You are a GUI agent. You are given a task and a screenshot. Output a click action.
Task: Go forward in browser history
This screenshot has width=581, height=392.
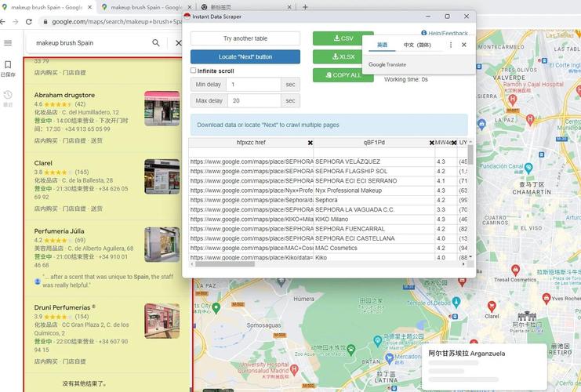pyautogui.click(x=15, y=22)
